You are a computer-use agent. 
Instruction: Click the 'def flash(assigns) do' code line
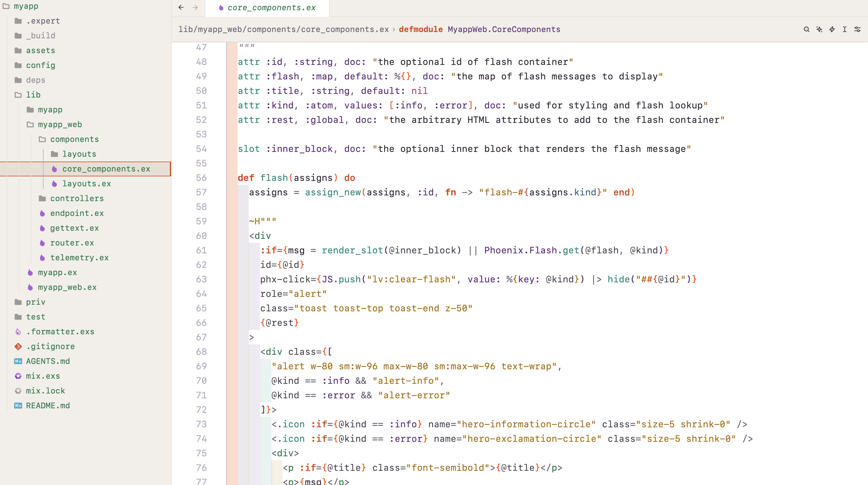click(296, 178)
